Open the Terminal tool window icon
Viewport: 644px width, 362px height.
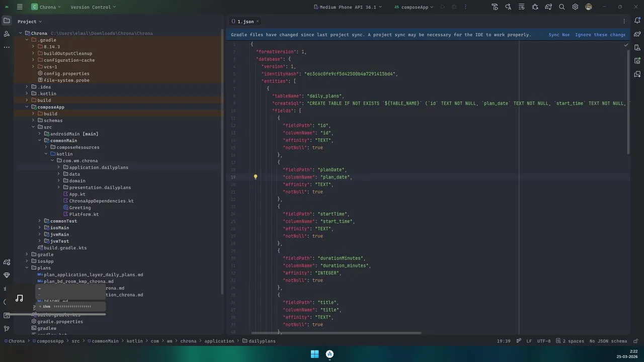click(7, 315)
